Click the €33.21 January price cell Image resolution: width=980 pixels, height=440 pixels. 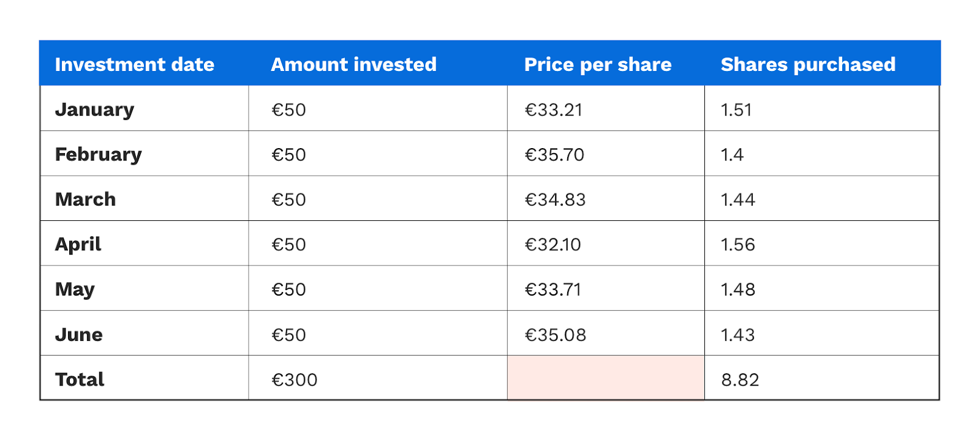click(x=554, y=110)
